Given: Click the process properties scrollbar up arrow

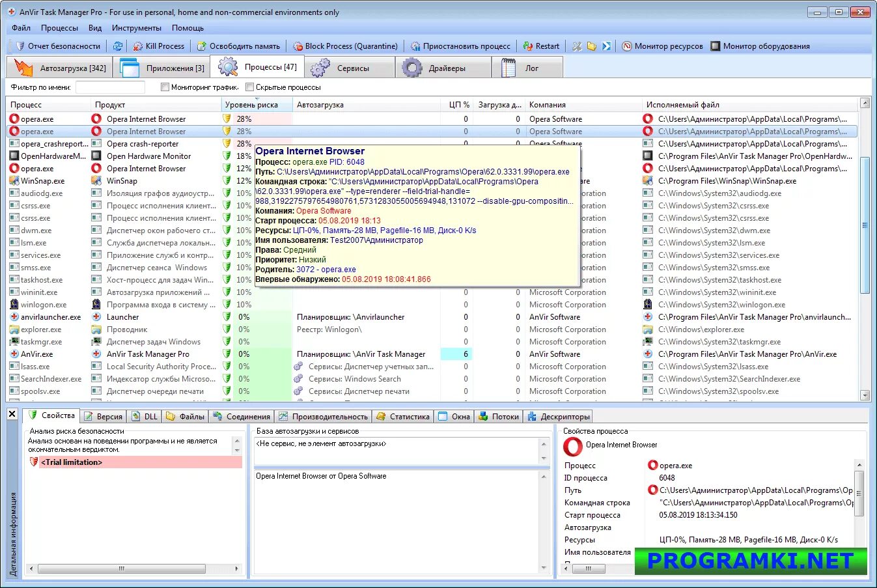Looking at the screenshot, I should (x=859, y=466).
